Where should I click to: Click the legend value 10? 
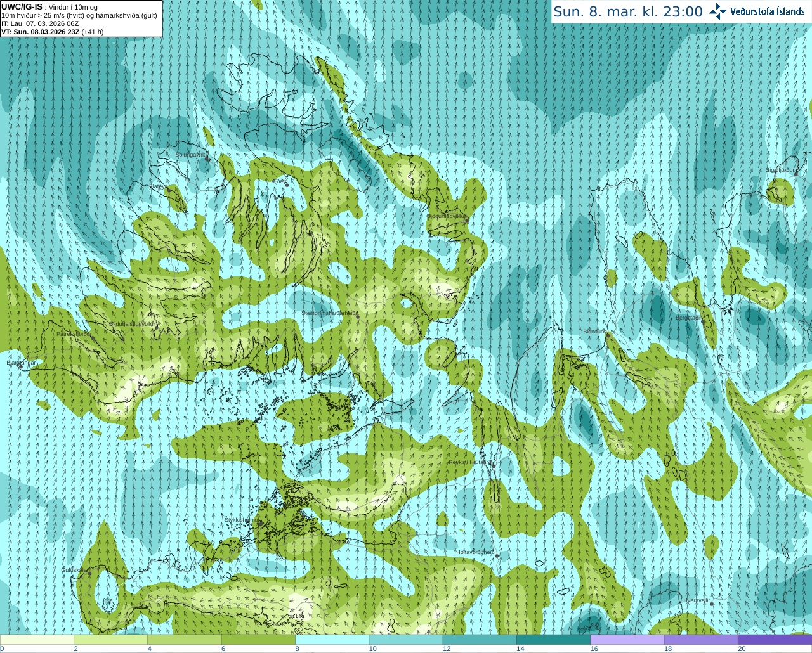[x=373, y=649]
